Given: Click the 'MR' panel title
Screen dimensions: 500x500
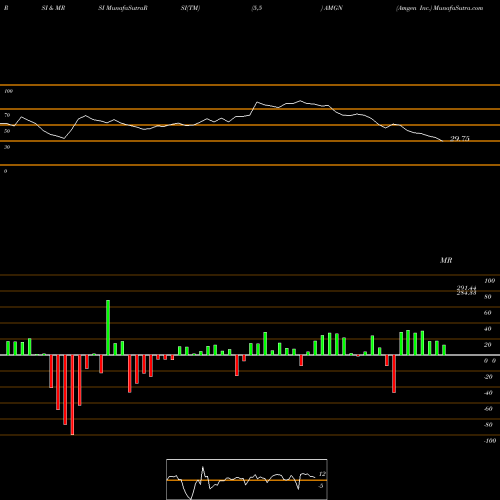Looking at the screenshot, I should [446, 260].
